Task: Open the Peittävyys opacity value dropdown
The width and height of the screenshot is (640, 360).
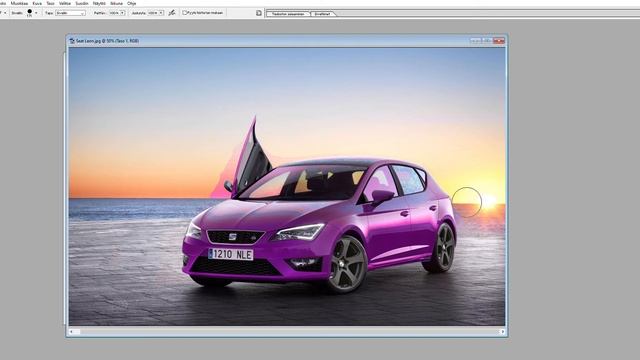Action: [122, 13]
